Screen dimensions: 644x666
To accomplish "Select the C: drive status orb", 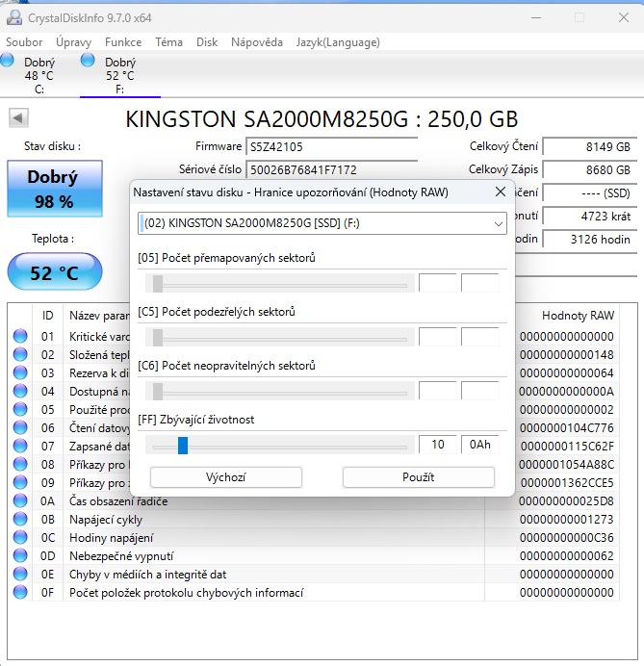I will pos(7,60).
